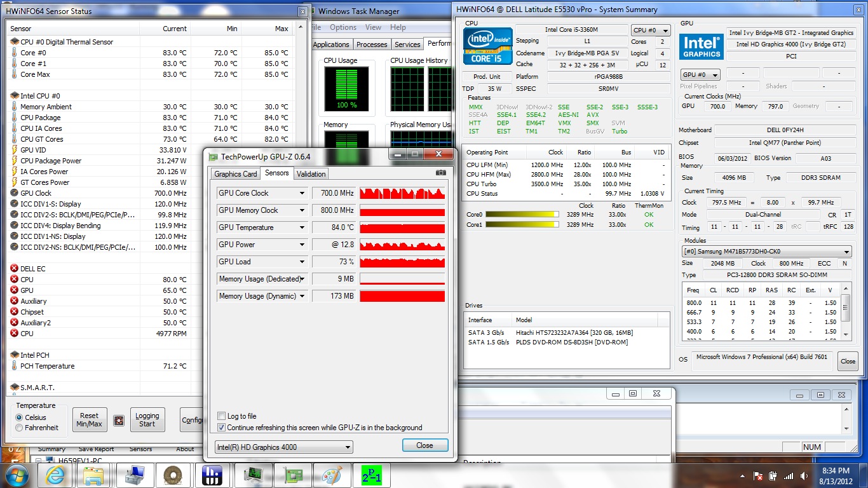This screenshot has width=868, height=488.
Task: Click the GPU-Z Close button
Action: [425, 445]
